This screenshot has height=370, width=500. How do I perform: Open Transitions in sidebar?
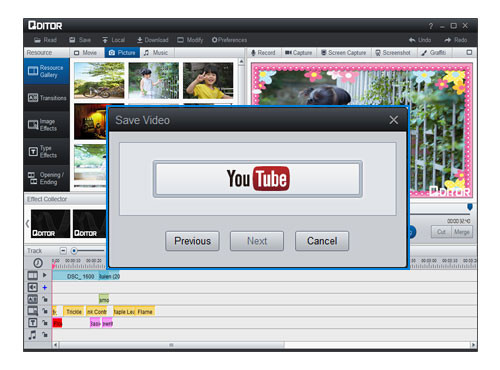pos(47,98)
